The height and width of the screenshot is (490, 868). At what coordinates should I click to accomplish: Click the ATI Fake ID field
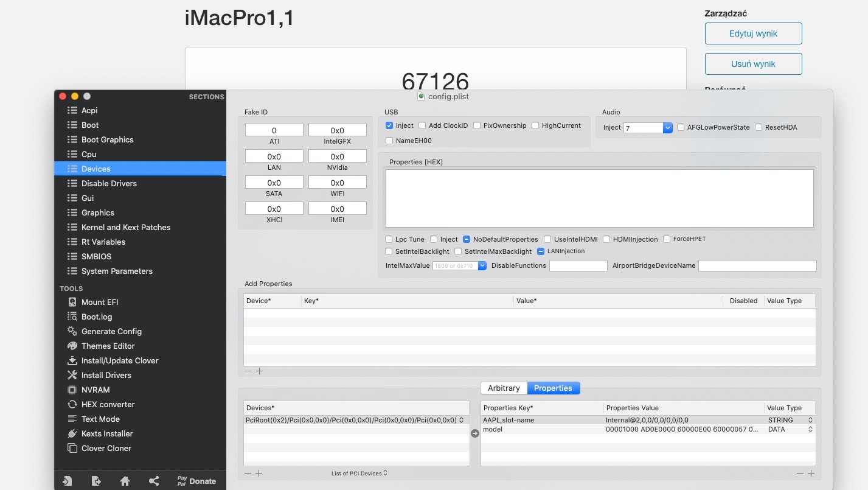[x=274, y=130]
